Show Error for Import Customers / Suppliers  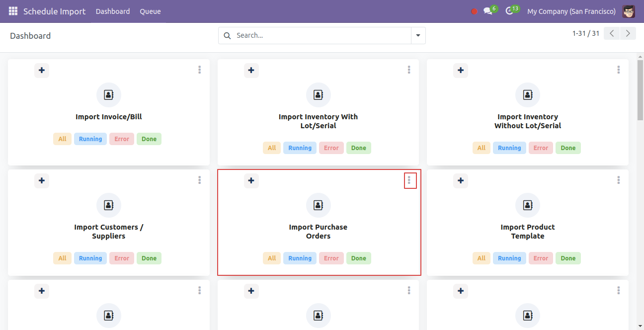(x=122, y=258)
